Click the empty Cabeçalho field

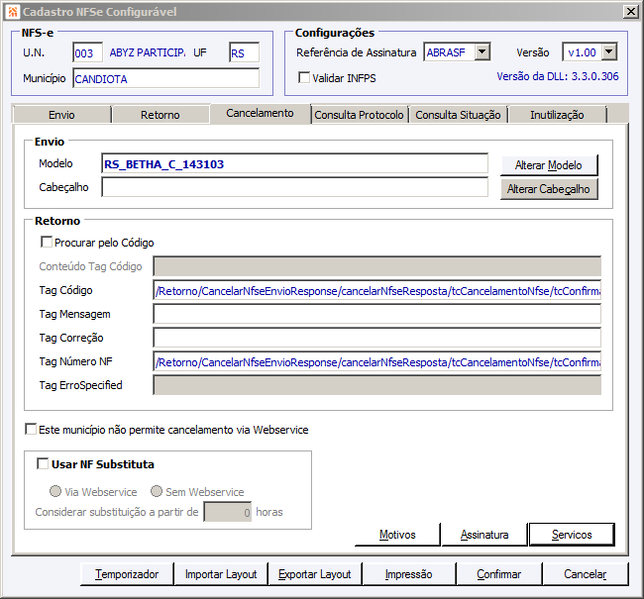pos(294,187)
